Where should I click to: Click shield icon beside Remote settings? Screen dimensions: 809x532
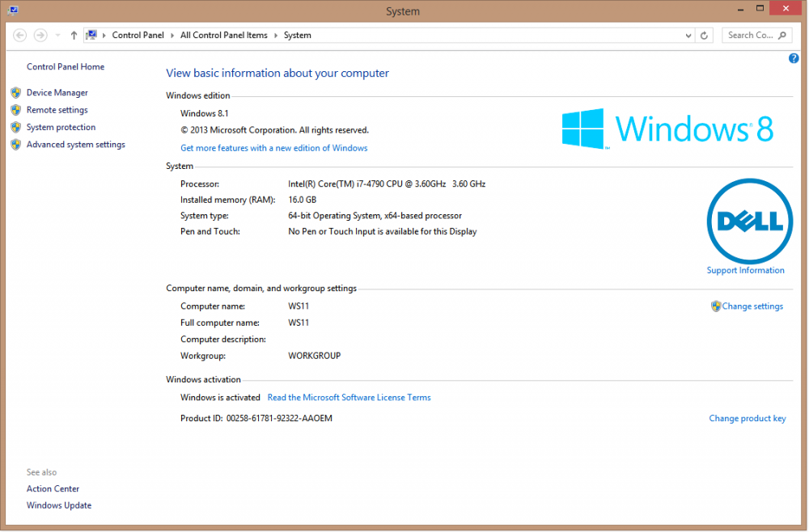coord(16,110)
